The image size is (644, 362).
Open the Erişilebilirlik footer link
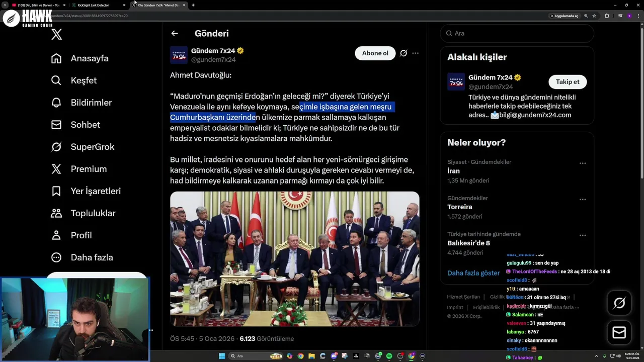click(487, 307)
